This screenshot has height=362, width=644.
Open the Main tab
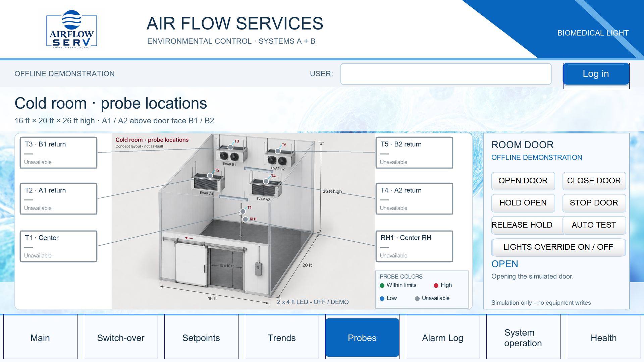(x=40, y=337)
